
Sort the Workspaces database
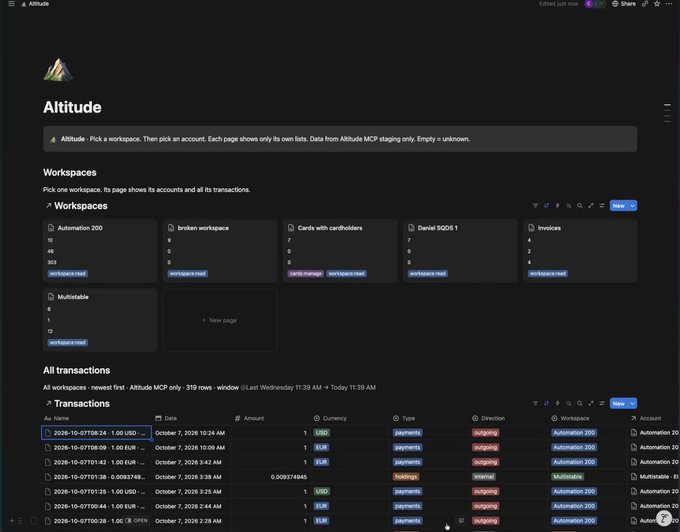tap(546, 206)
